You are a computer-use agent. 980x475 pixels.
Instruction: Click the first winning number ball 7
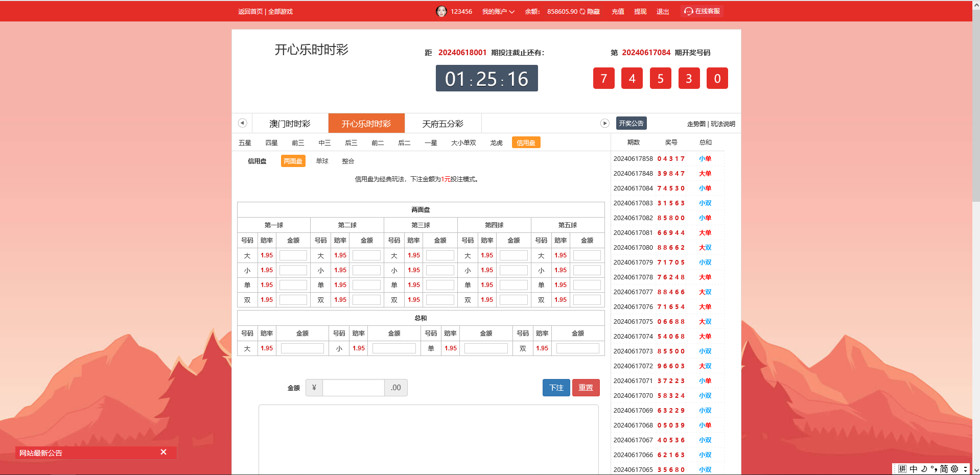(604, 78)
